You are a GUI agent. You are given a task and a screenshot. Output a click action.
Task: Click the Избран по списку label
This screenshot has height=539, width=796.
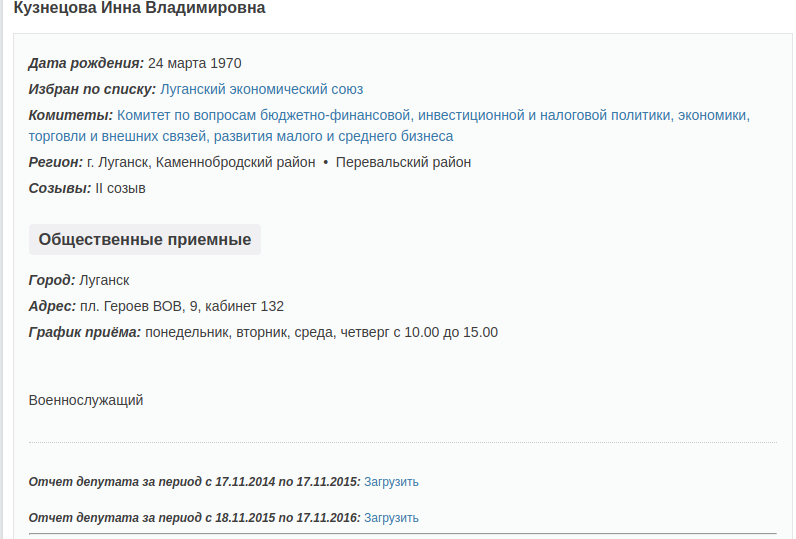click(92, 89)
